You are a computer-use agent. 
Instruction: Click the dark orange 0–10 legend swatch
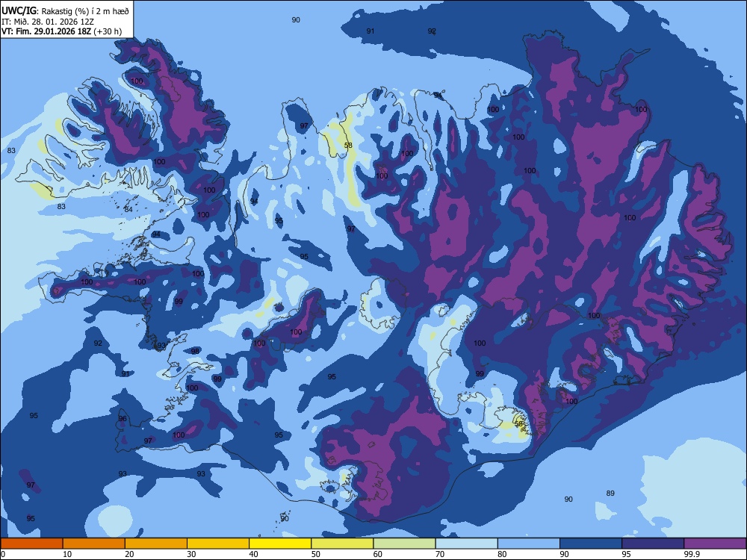click(31, 544)
